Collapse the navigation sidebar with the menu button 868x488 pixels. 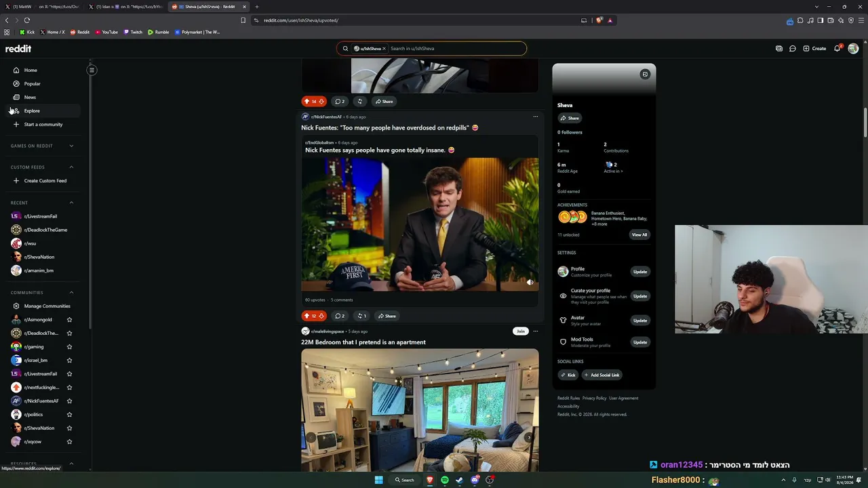click(x=92, y=70)
